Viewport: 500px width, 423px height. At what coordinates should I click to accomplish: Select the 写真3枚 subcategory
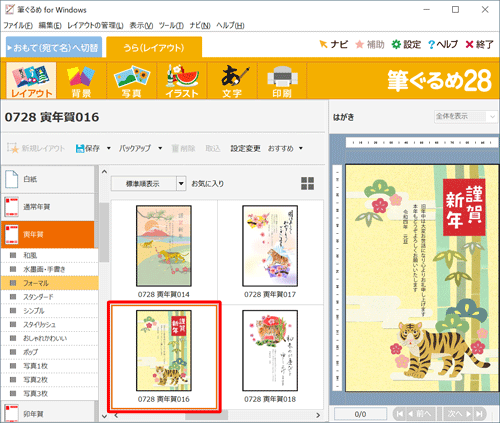coord(50,393)
